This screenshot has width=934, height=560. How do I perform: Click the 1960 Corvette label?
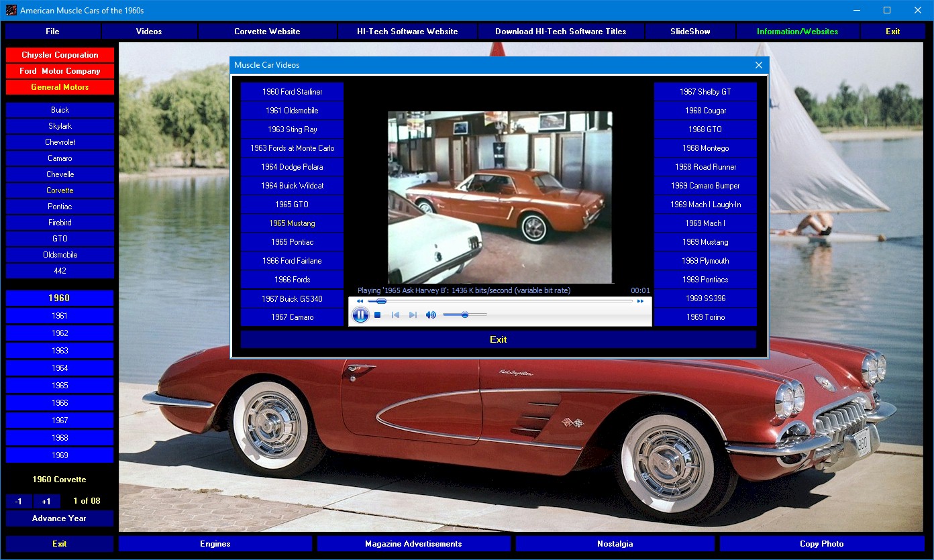pyautogui.click(x=60, y=480)
